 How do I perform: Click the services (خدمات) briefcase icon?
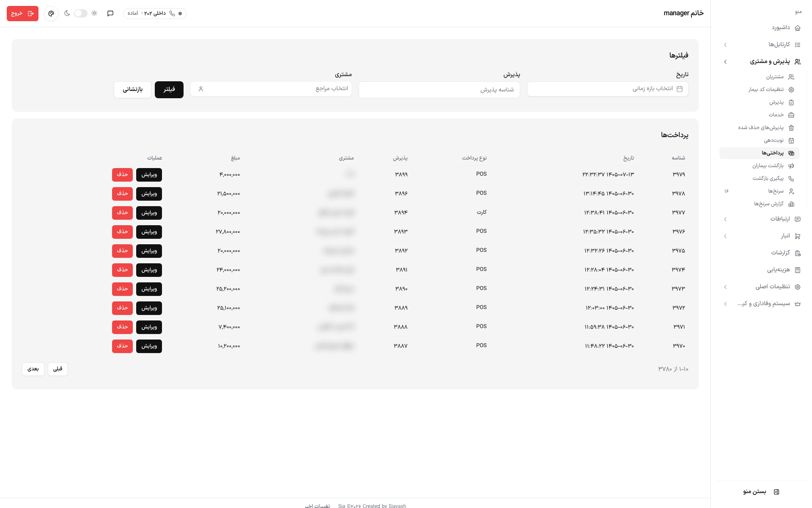pyautogui.click(x=791, y=115)
